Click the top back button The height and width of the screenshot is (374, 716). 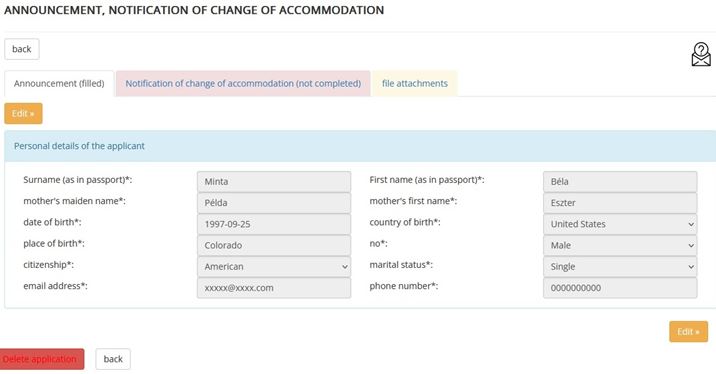[22, 49]
